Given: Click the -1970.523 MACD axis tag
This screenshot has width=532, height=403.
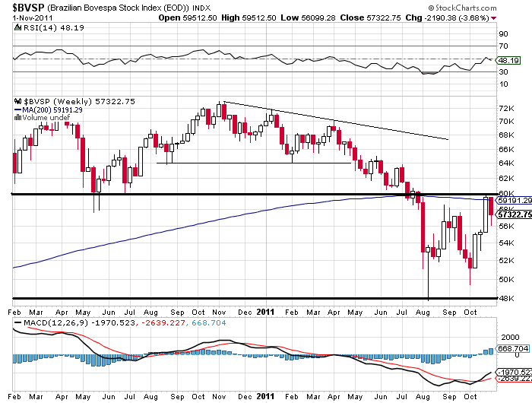Looking at the screenshot, I should pyautogui.click(x=515, y=372).
